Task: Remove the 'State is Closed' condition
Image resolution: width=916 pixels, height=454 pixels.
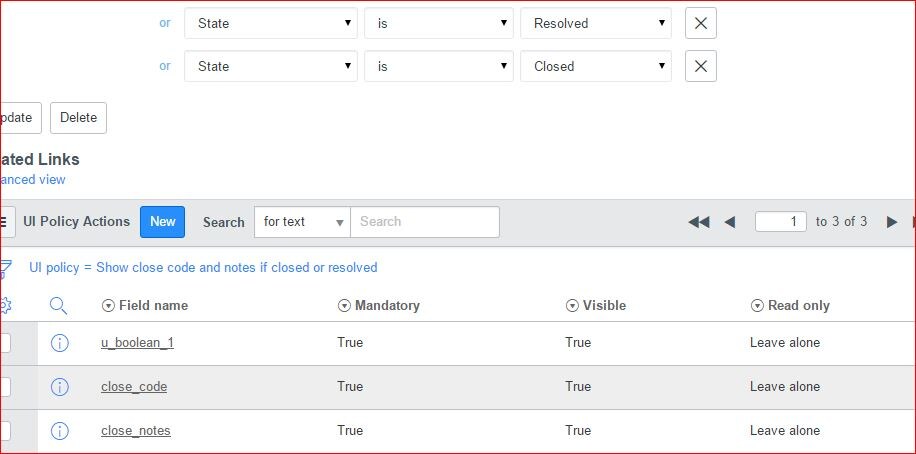Action: click(x=700, y=66)
